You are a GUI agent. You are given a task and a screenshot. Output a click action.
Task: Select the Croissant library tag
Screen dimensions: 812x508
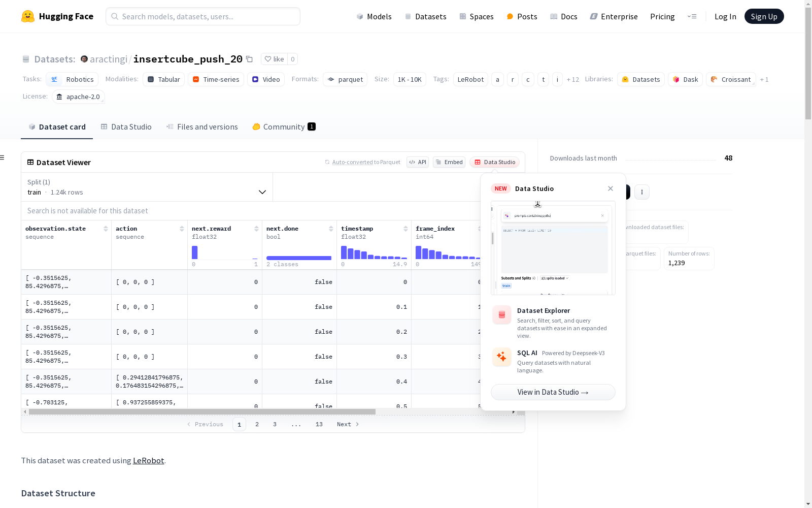tap(731, 79)
